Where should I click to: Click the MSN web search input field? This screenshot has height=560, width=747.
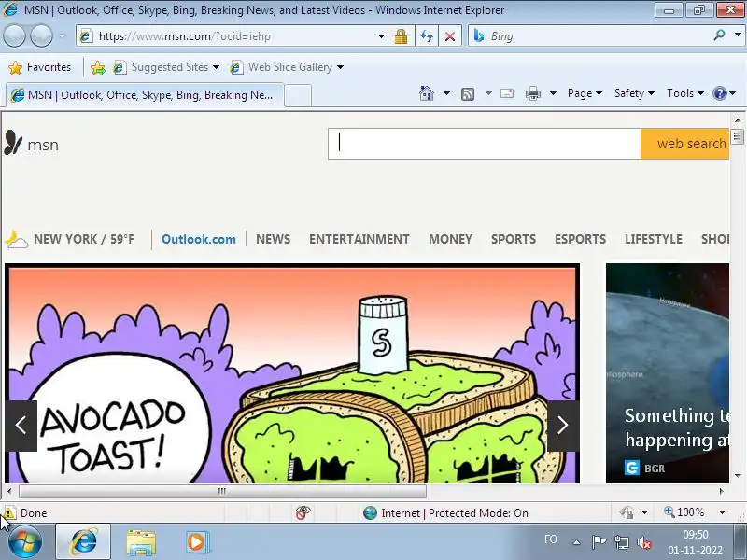coord(484,144)
